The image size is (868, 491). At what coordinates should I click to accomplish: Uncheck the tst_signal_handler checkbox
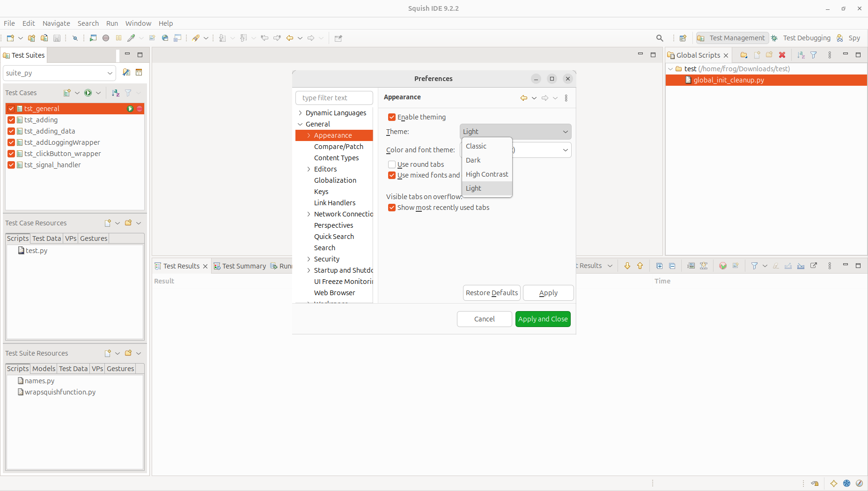click(11, 165)
